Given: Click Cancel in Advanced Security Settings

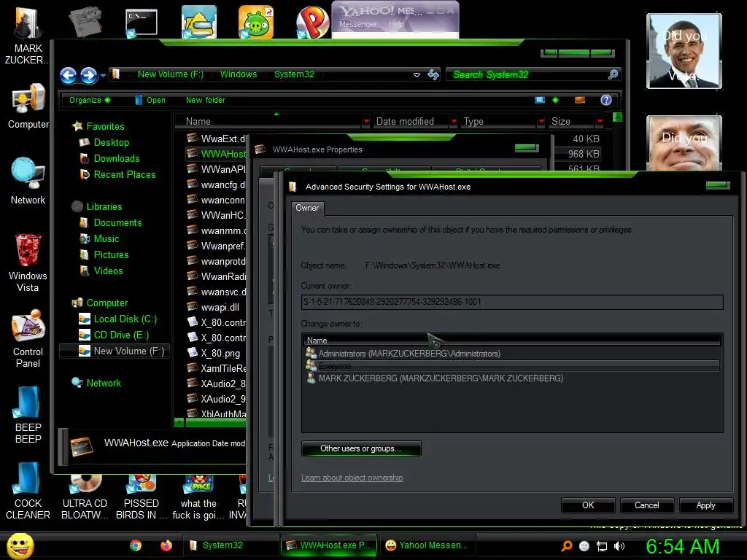Looking at the screenshot, I should pos(646,505).
